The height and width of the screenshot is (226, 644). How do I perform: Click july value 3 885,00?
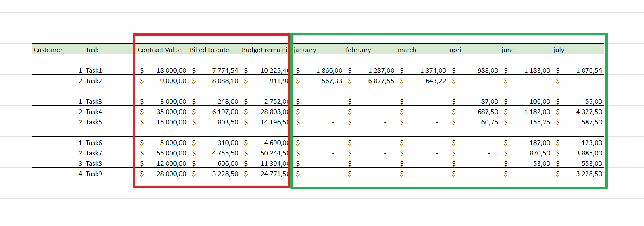(578, 152)
